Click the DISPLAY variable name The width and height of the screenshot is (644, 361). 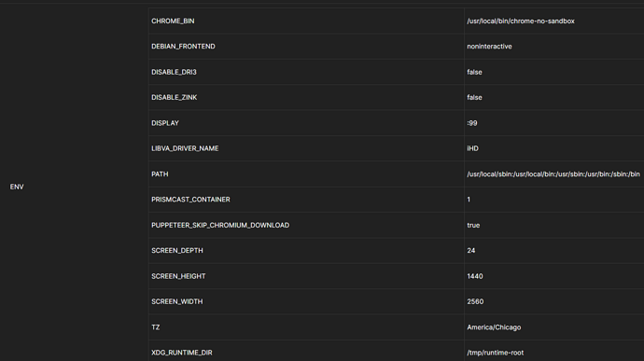tap(165, 123)
